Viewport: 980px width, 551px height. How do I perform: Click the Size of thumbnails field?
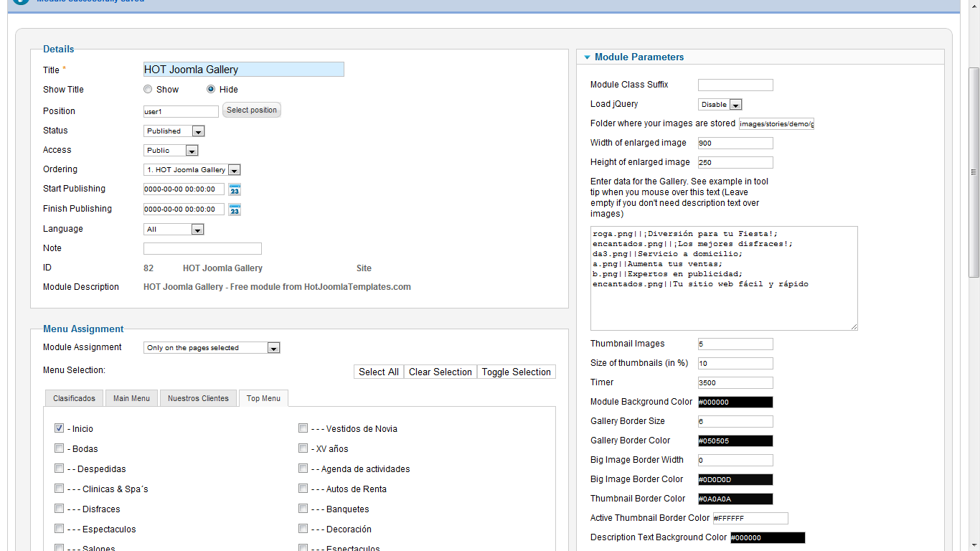[x=735, y=364]
